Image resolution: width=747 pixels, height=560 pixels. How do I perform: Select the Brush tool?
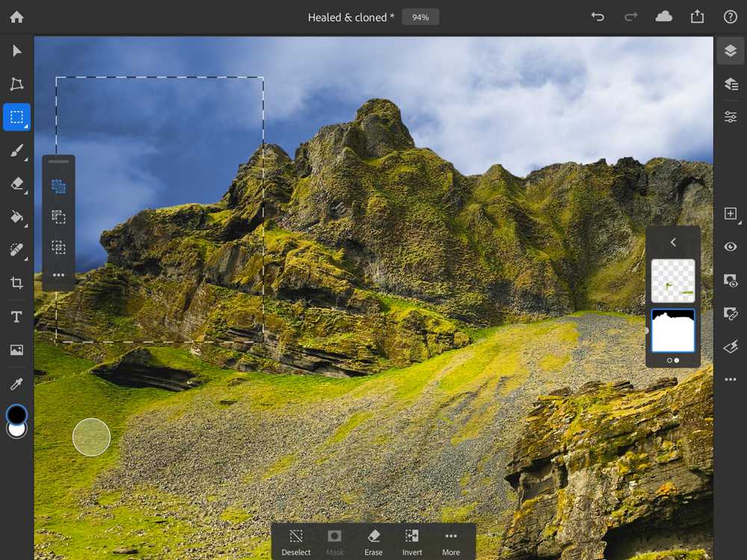coord(16,152)
